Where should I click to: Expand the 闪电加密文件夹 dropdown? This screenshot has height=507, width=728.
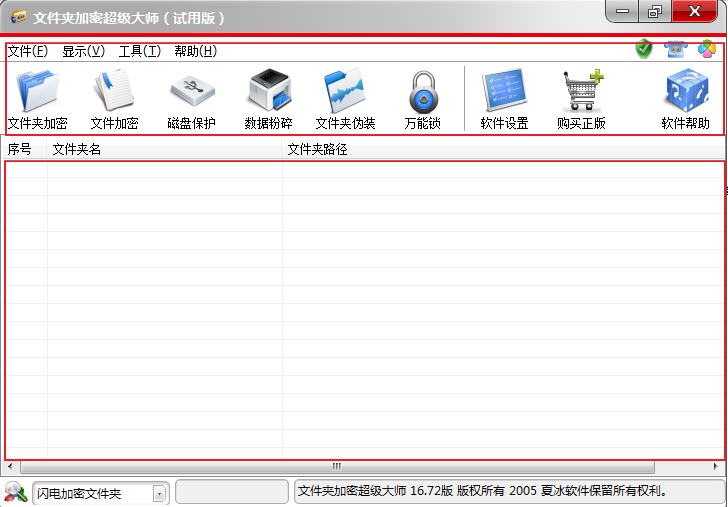[159, 494]
